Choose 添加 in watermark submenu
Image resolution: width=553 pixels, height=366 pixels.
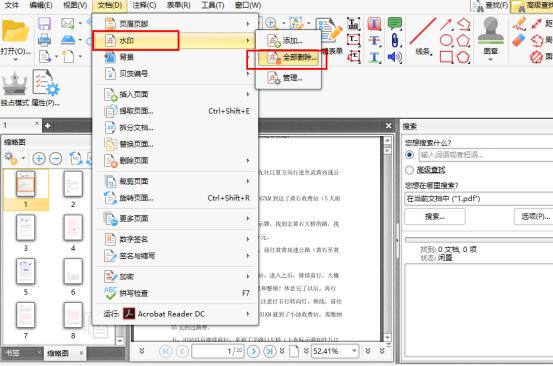[x=288, y=41]
